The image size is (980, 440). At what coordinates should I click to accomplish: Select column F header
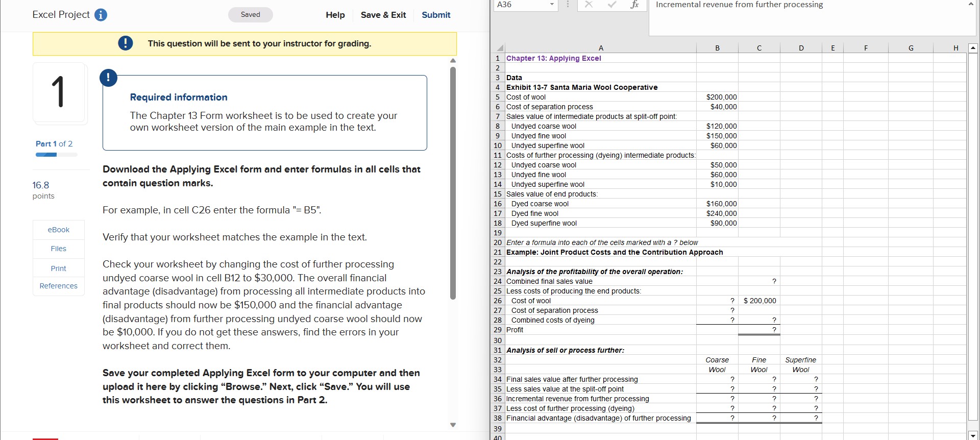[866, 48]
